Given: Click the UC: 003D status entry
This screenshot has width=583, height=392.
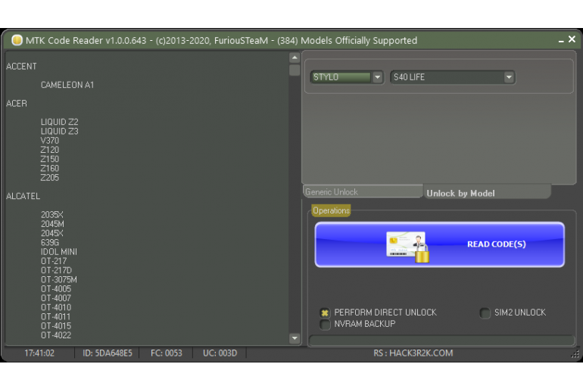Looking at the screenshot, I should pos(220,353).
